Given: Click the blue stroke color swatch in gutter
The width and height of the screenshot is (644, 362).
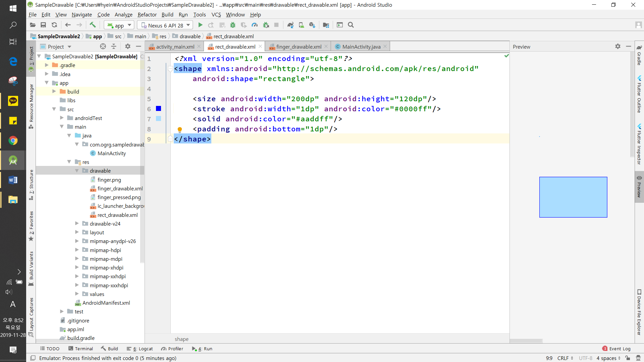Looking at the screenshot, I should (159, 109).
